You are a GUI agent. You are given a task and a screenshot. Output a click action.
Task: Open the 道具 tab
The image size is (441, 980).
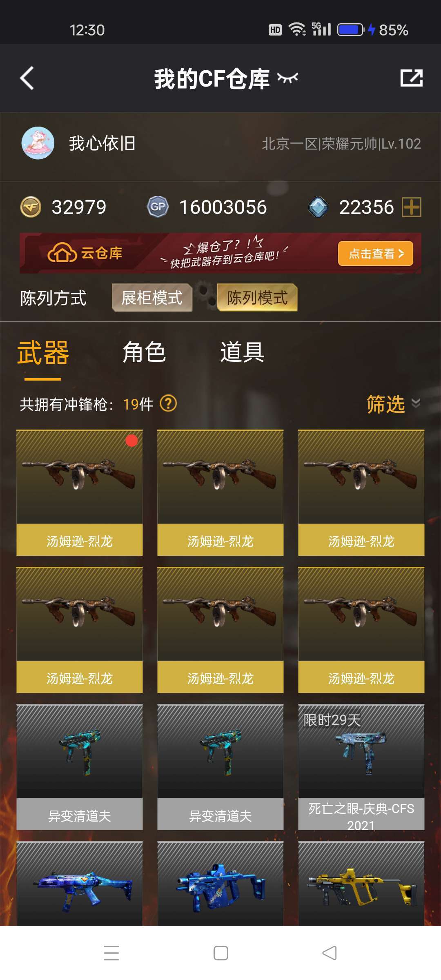(243, 352)
